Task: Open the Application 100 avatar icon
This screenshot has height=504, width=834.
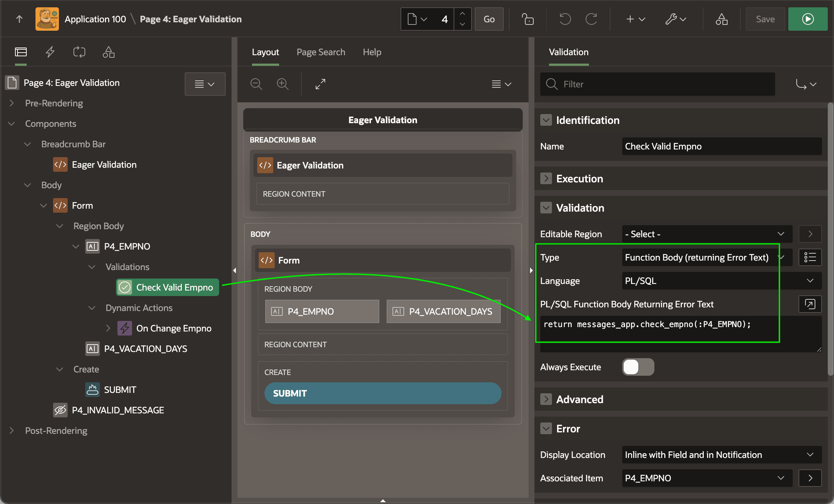Action: pos(47,19)
